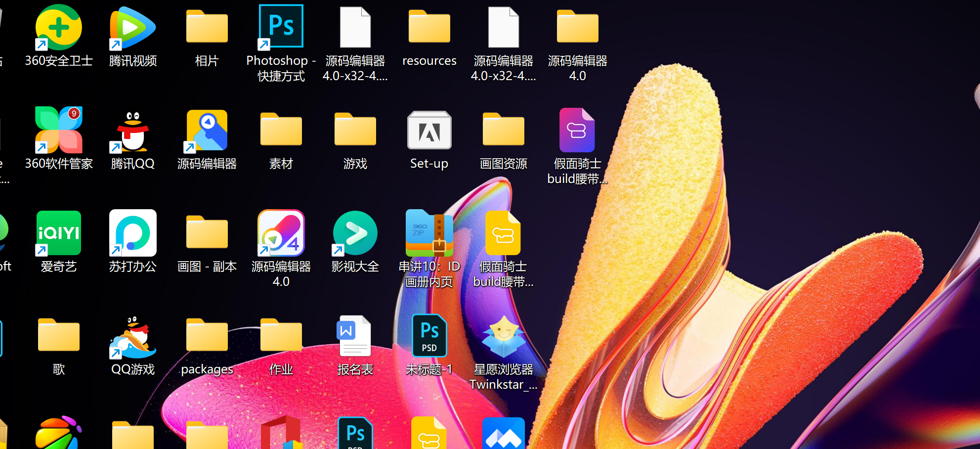Select the 作业 folder
Viewport: 980px width, 449px height.
pos(281,335)
